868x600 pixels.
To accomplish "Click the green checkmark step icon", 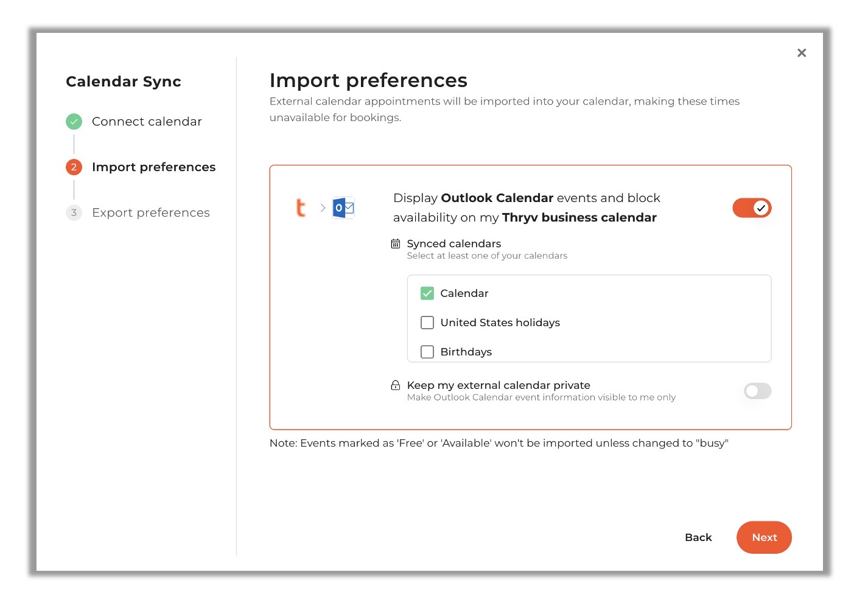I will (74, 122).
